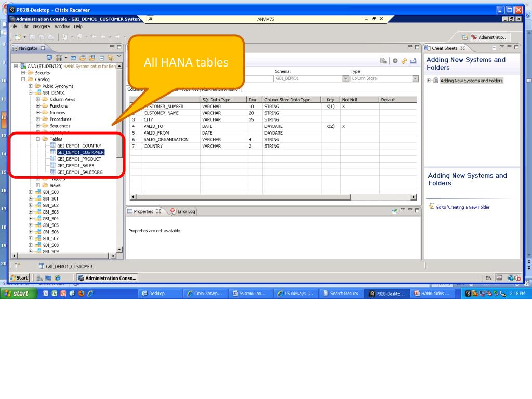Screen dimensions: 532x399
Task: Click the gray circle icon in table editor toolbar
Action: [x=395, y=61]
